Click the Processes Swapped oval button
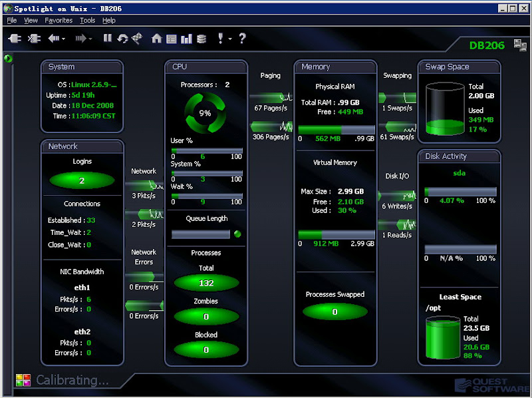The height and width of the screenshot is (398, 532). 335,311
